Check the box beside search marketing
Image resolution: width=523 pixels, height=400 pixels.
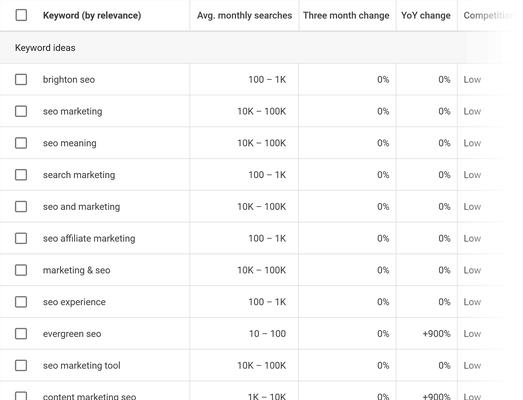click(21, 174)
